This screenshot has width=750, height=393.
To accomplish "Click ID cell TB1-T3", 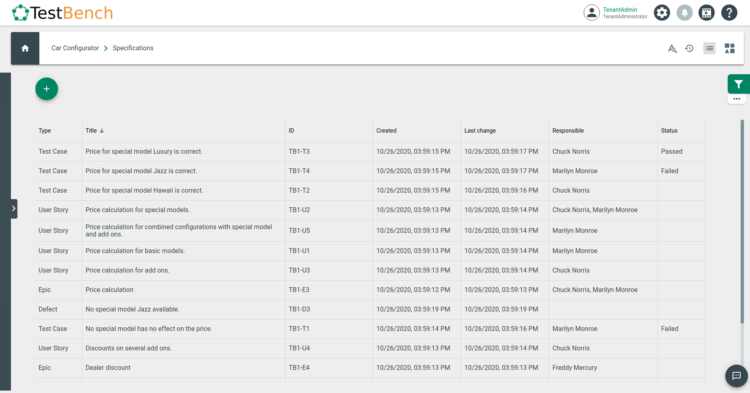I will [x=299, y=152].
